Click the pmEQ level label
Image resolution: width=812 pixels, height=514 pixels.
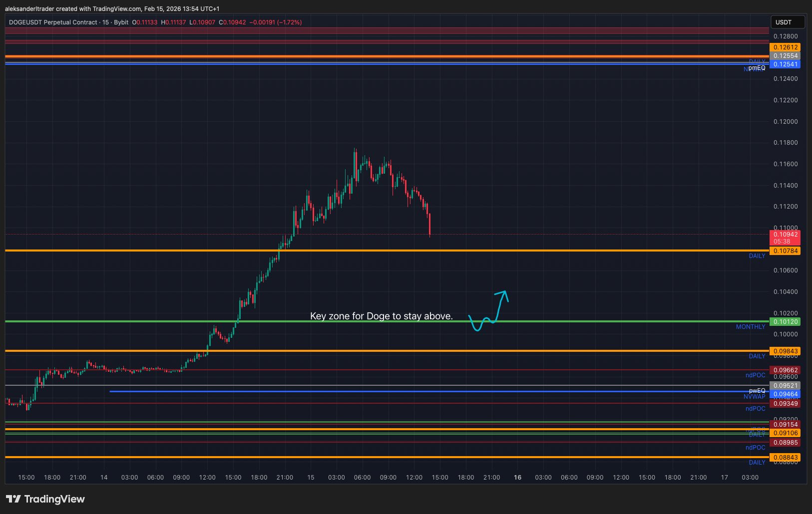757,68
